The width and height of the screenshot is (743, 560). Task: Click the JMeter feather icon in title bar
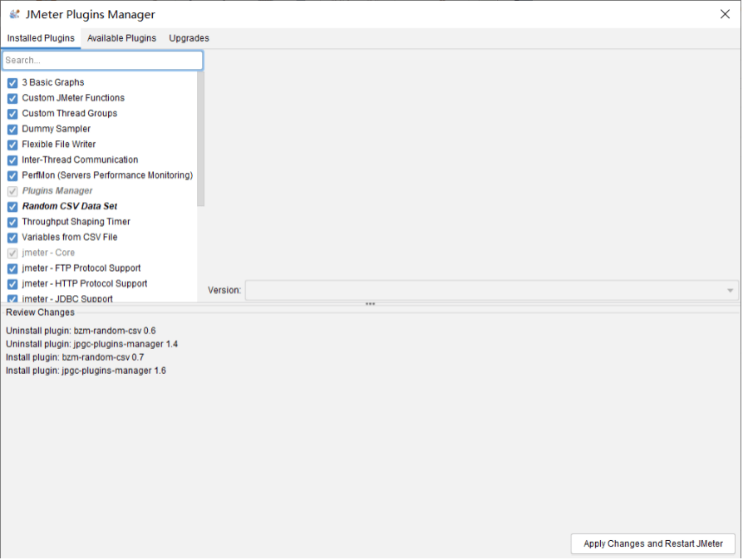point(15,14)
